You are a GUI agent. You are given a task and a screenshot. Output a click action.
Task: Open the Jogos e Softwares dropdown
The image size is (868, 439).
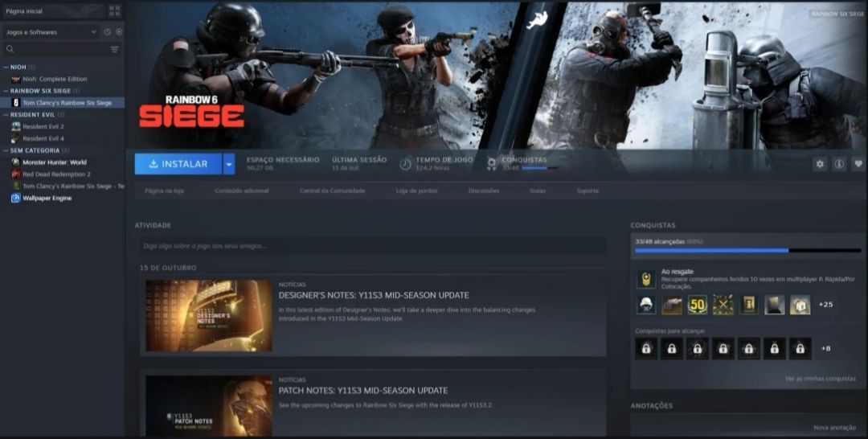[51, 32]
